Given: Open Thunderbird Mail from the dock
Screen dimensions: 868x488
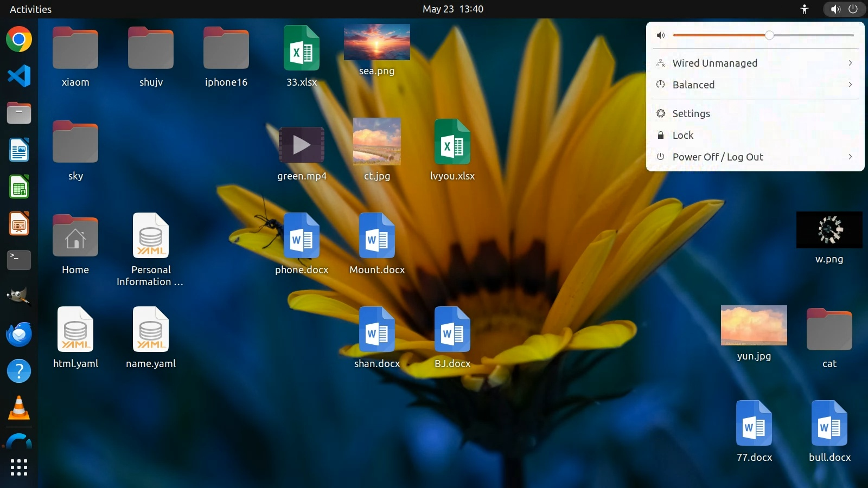Looking at the screenshot, I should click(19, 334).
